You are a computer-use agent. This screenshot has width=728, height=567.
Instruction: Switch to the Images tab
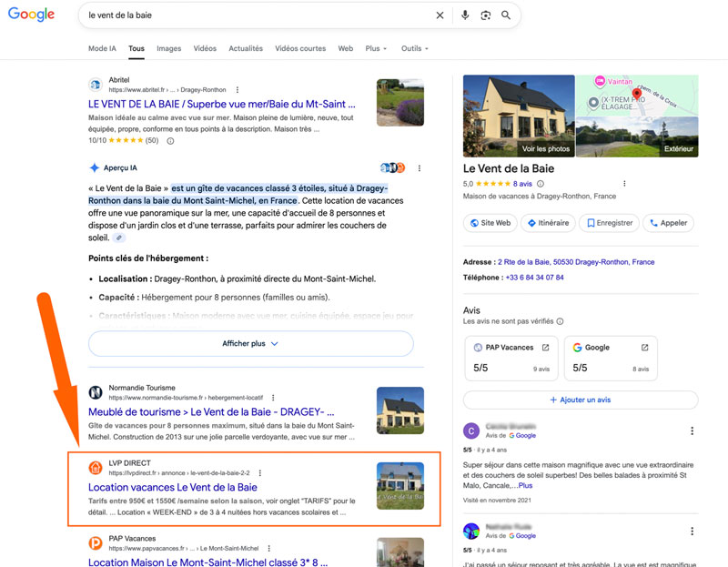click(169, 48)
